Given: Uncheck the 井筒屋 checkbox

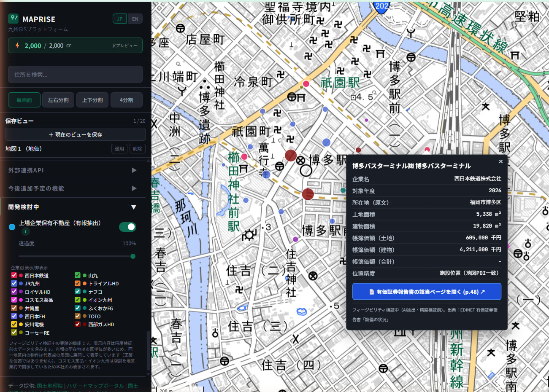Looking at the screenshot, I should (x=14, y=308).
